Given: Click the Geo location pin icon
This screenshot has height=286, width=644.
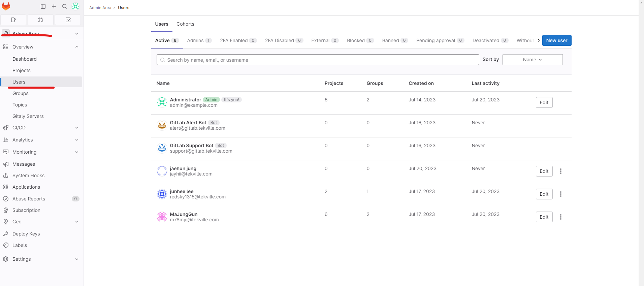Looking at the screenshot, I should click(x=6, y=222).
